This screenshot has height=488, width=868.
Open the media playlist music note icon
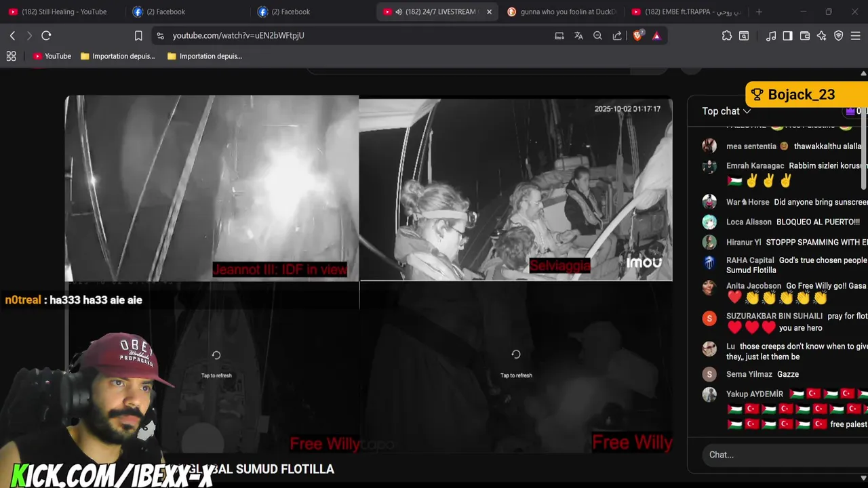(x=771, y=36)
